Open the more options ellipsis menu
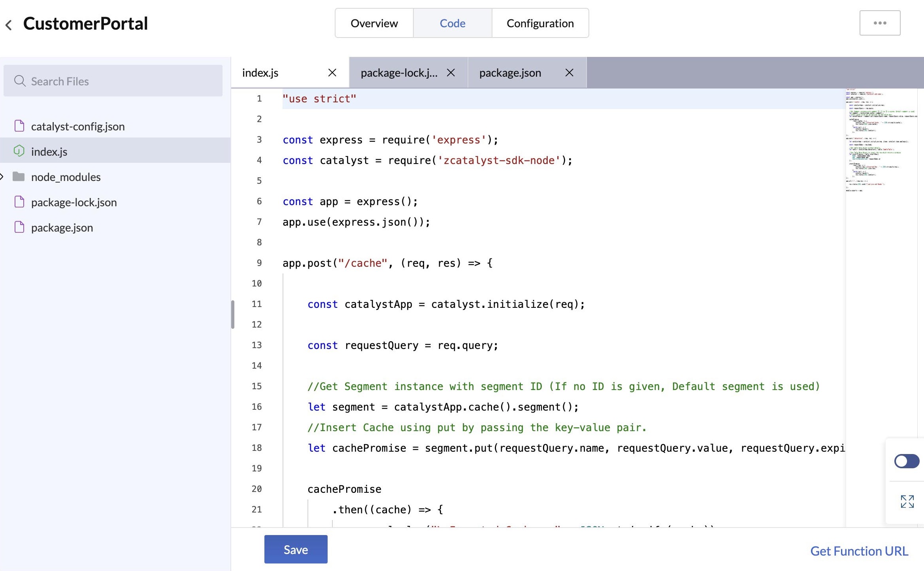This screenshot has width=924, height=571. [880, 23]
